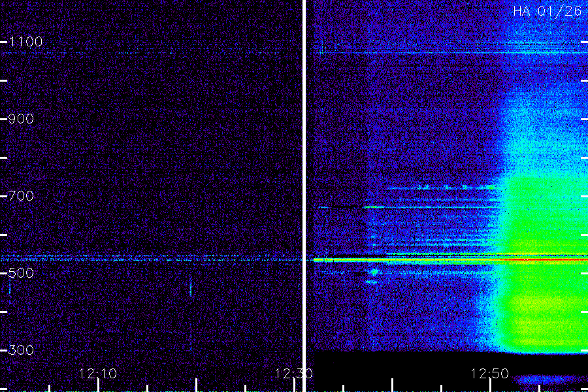Click the HA 01/26 date label
This screenshot has width=588, height=392.
coord(547,11)
